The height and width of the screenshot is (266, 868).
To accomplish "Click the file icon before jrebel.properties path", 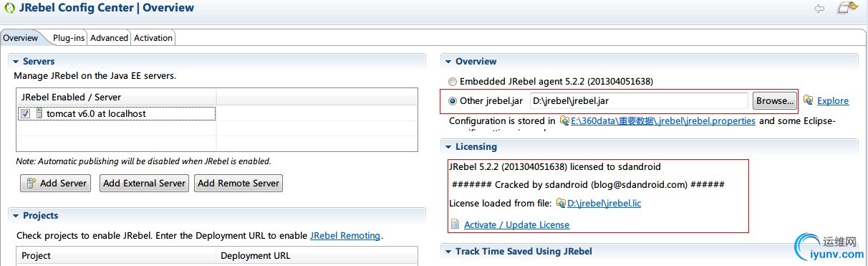I will (564, 120).
